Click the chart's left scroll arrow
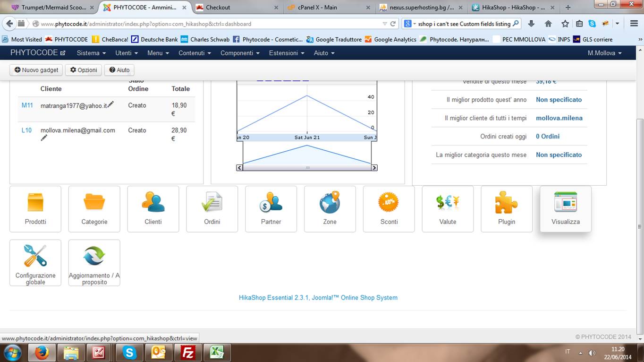Screen dimensions: 644x362 240,168
